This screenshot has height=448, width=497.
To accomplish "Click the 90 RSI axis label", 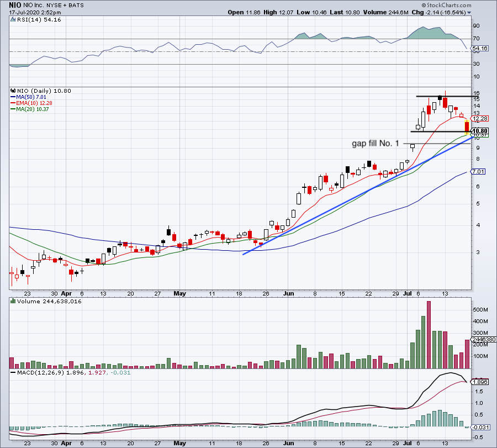I will pos(476,26).
